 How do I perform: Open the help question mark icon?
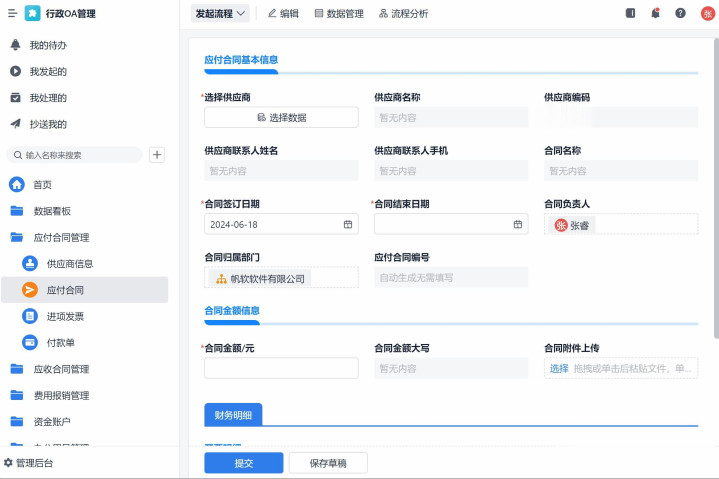(680, 13)
